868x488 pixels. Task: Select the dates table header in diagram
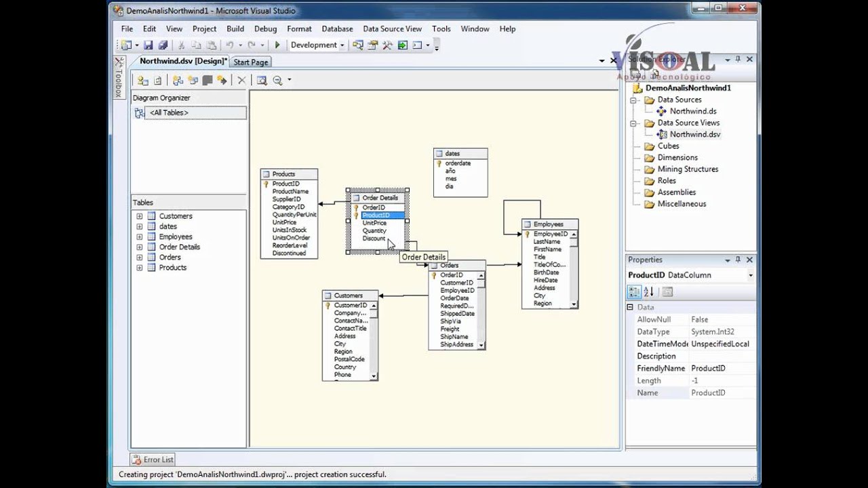[x=460, y=154]
